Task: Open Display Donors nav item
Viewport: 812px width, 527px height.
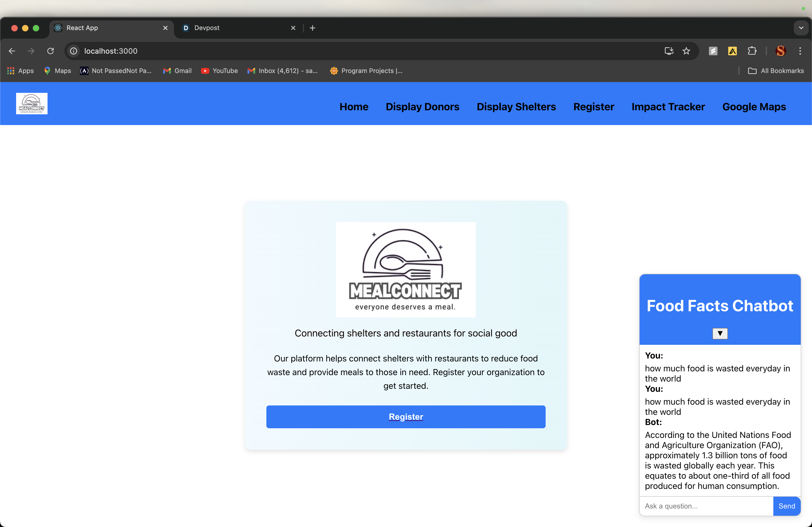Action: click(422, 107)
